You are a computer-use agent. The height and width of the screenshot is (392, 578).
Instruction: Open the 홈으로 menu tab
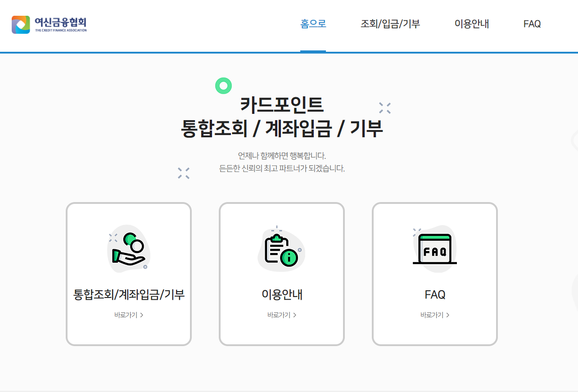click(313, 24)
